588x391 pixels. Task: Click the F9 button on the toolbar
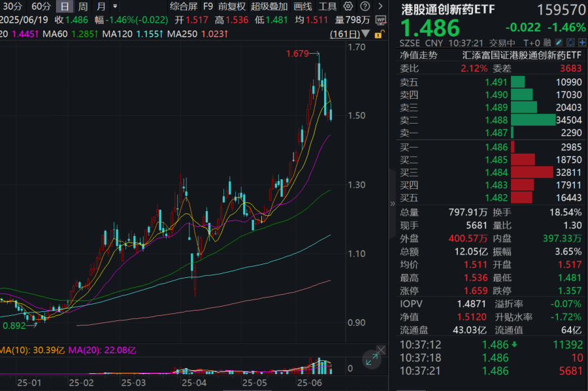[x=208, y=6]
